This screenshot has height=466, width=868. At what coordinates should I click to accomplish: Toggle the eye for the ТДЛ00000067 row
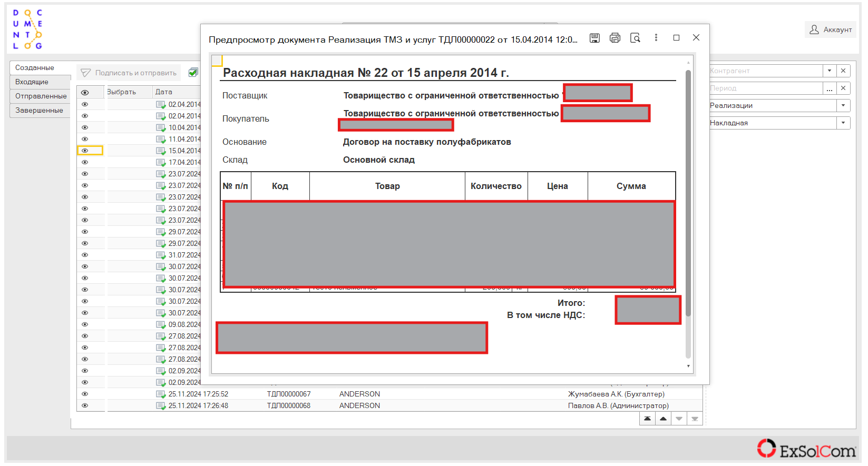84,394
